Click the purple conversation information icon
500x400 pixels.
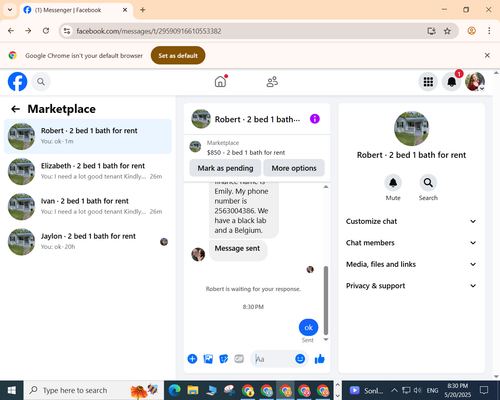[315, 119]
